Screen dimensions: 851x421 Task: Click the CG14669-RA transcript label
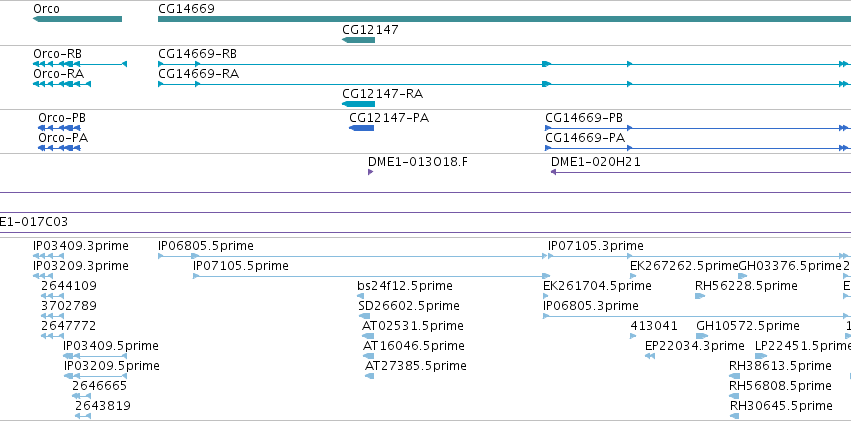(x=199, y=73)
